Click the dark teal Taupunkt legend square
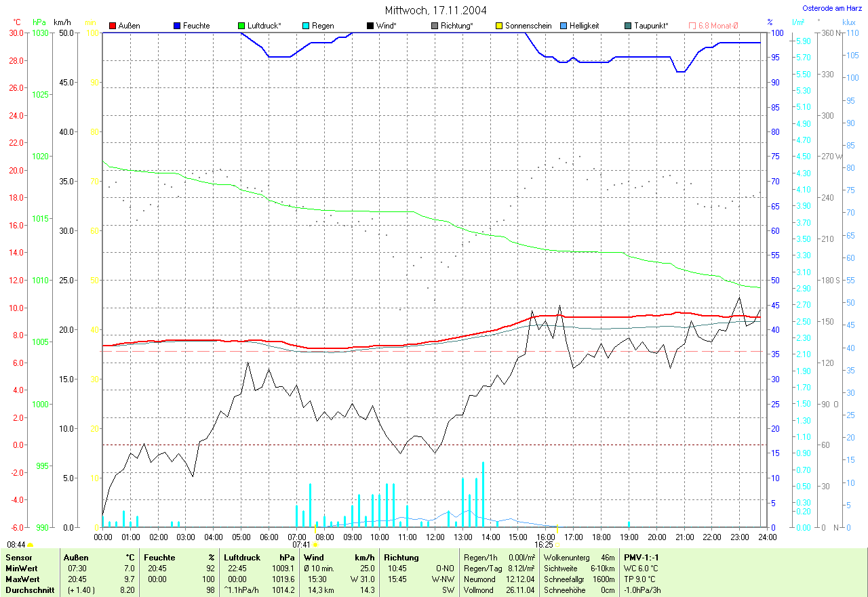Image resolution: width=868 pixels, height=597 pixels. pos(628,26)
